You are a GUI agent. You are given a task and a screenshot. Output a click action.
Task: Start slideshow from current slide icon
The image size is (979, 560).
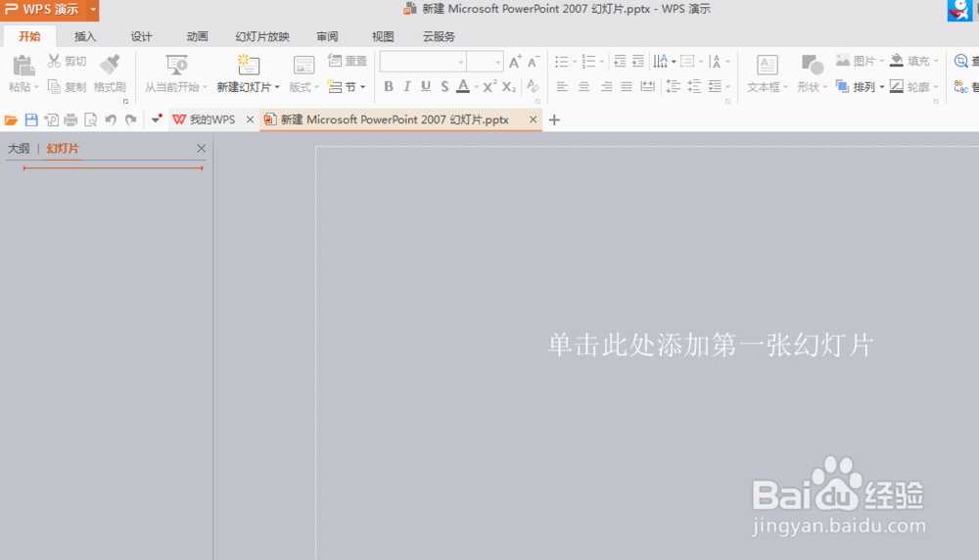(176, 65)
